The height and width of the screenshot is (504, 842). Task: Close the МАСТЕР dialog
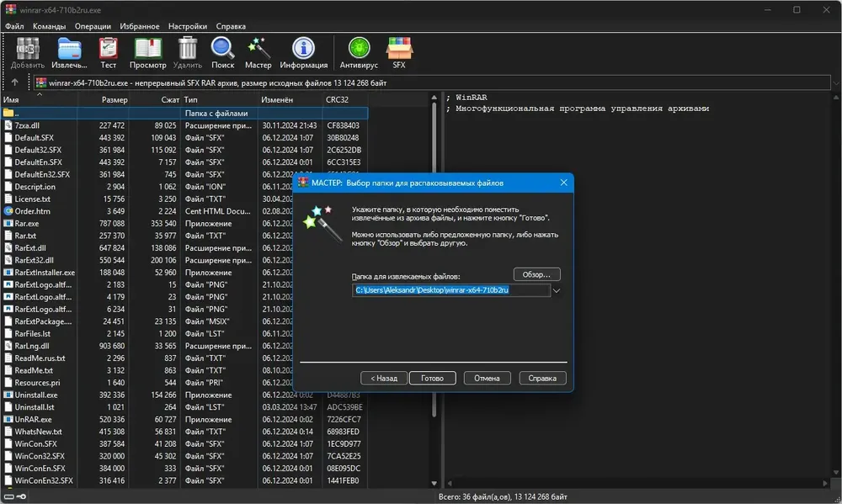click(563, 183)
